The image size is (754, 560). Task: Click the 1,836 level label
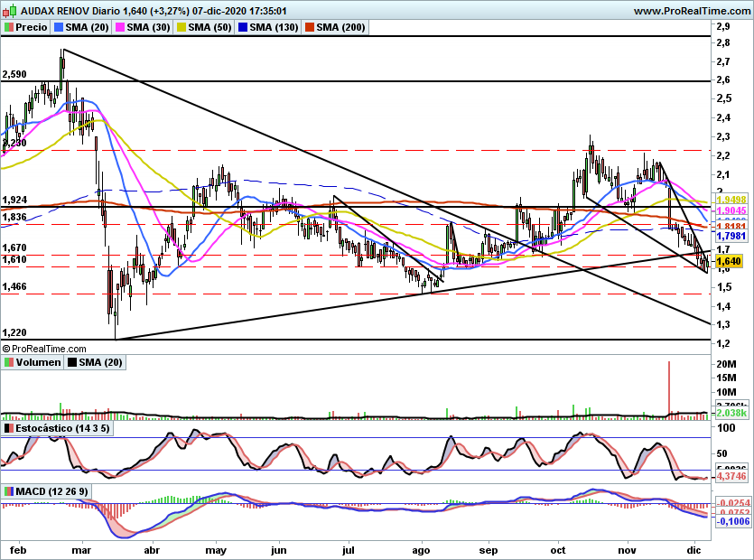pos(14,217)
